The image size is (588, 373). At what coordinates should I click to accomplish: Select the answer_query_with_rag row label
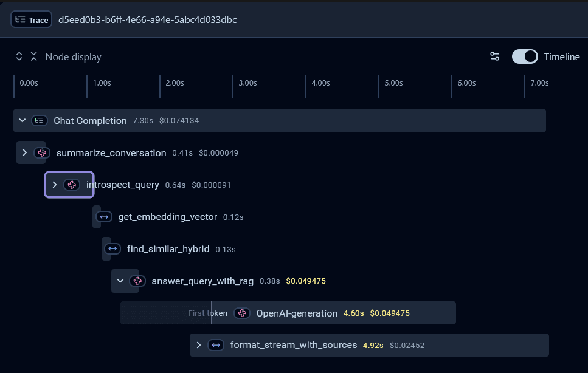pos(202,281)
